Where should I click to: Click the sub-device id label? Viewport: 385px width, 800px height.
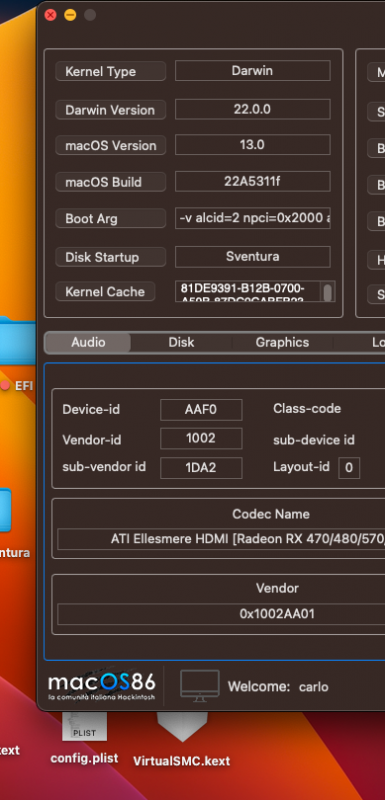314,440
